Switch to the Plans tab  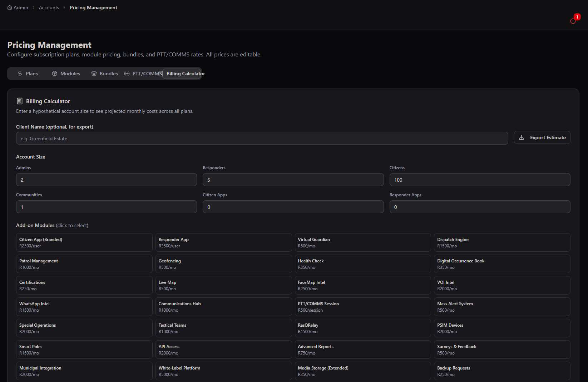28,74
